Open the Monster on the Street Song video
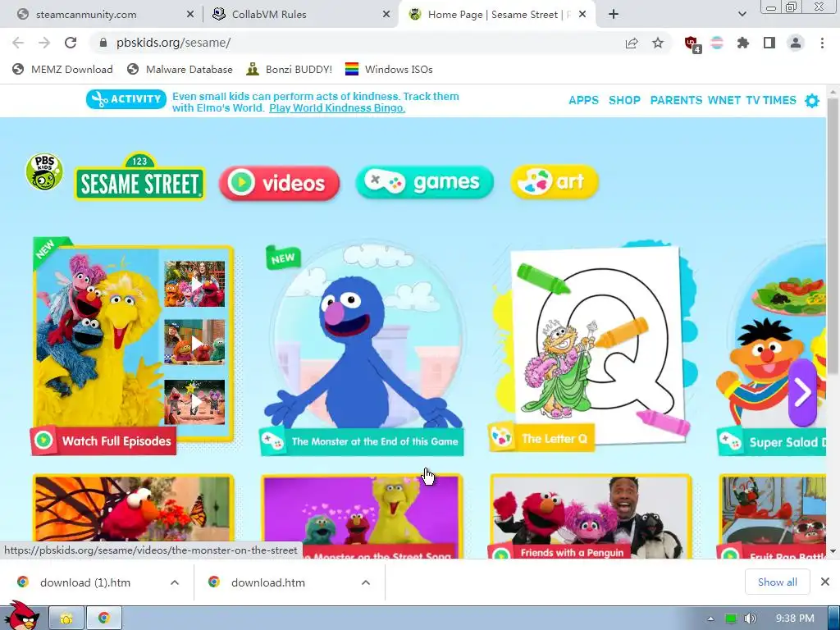Viewport: 840px width, 630px height. pyautogui.click(x=362, y=517)
